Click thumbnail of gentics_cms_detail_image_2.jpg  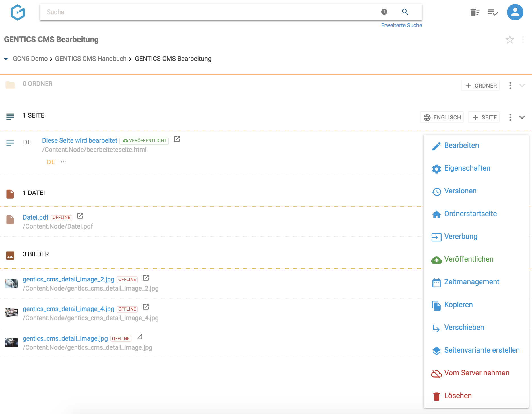point(11,283)
